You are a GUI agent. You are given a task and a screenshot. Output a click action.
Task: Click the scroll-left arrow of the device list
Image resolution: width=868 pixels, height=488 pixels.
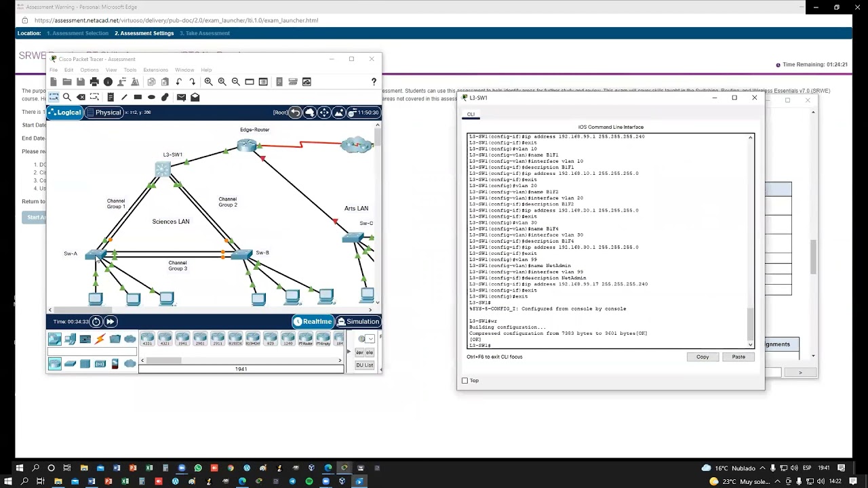[142, 361]
